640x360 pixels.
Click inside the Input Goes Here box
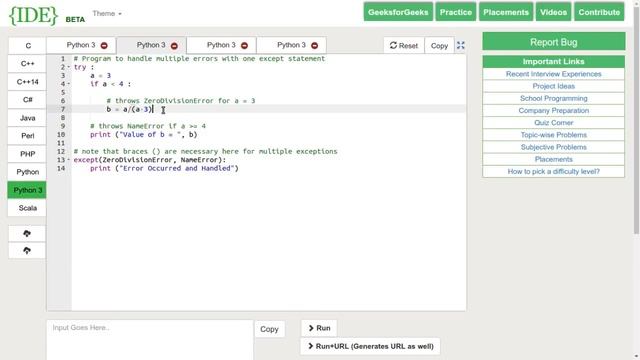tap(150, 340)
